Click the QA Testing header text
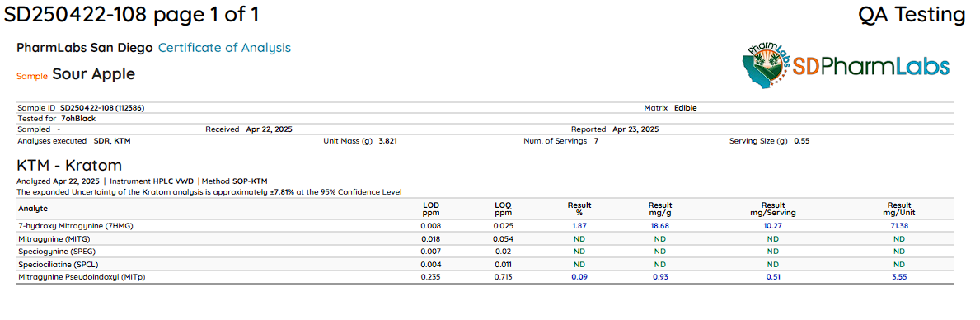 click(x=912, y=14)
